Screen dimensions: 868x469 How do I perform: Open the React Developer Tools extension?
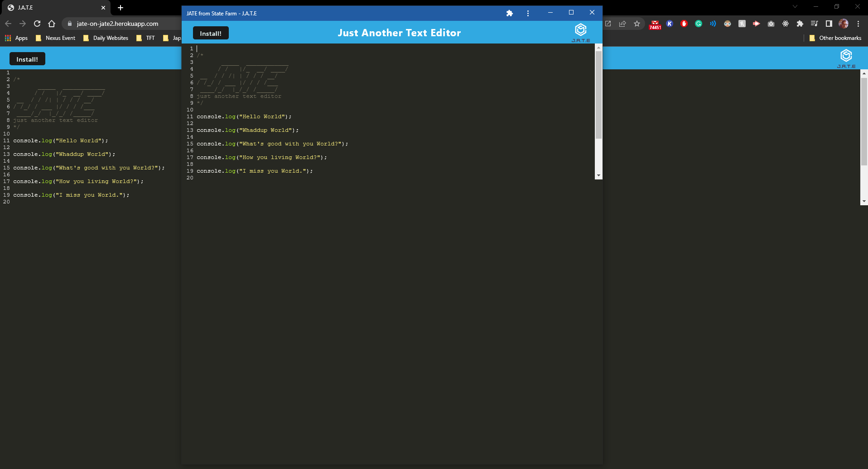click(x=786, y=24)
